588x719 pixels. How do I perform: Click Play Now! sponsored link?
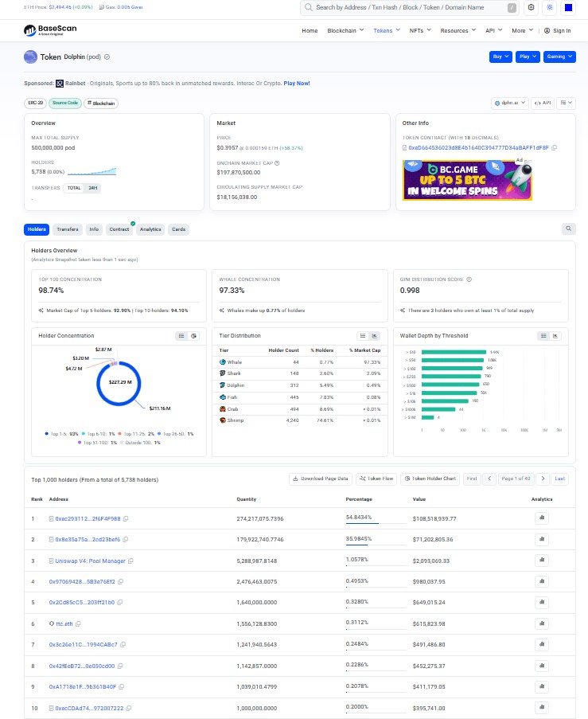[297, 84]
